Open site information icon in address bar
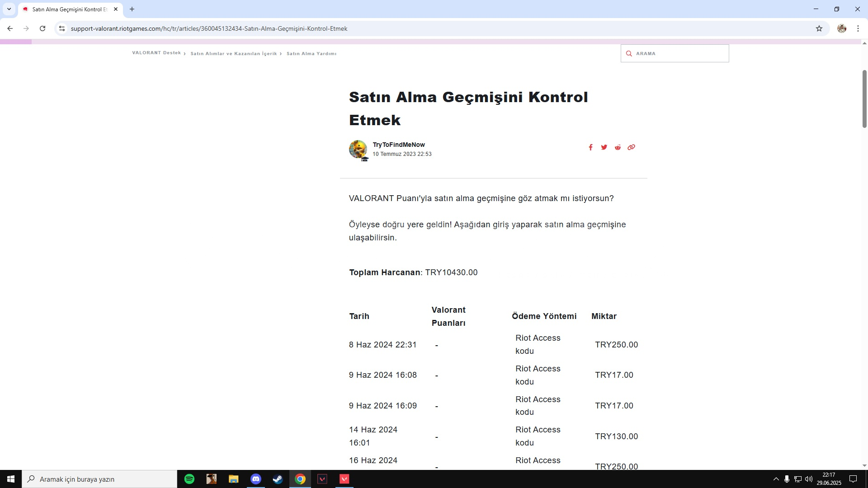 tap(62, 28)
